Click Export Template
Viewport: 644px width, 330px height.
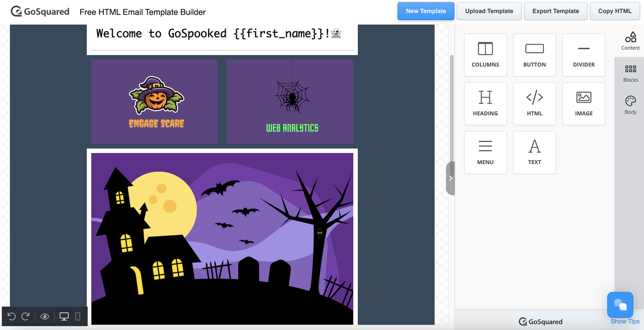[x=555, y=11]
